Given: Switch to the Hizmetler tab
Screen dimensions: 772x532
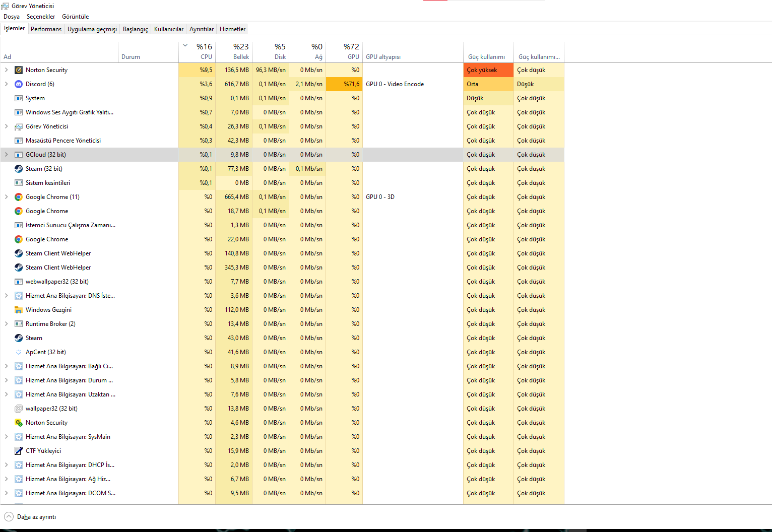Looking at the screenshot, I should (233, 29).
